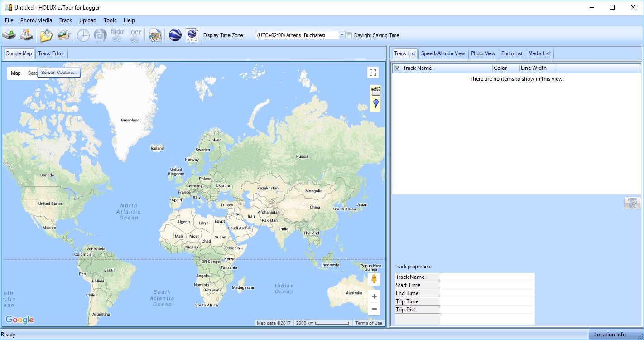The height and width of the screenshot is (340, 644).
Task: Toggle the select-all checkbox beside Track Name
Action: click(x=397, y=68)
